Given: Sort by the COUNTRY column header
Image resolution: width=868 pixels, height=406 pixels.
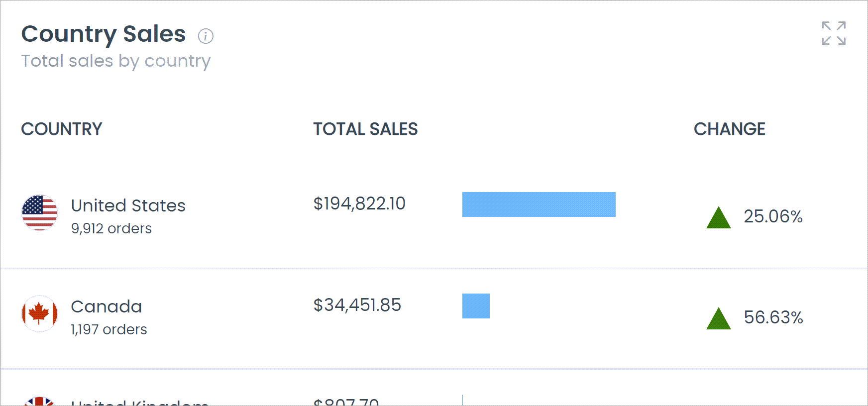Looking at the screenshot, I should point(62,129).
